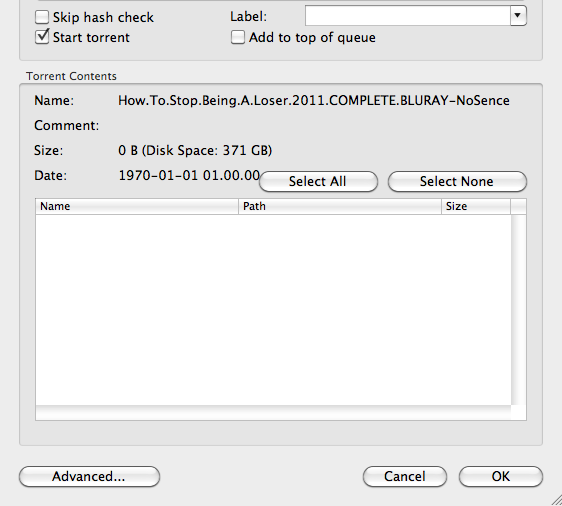Click the Select All button
This screenshot has width=562, height=506.
[x=318, y=181]
